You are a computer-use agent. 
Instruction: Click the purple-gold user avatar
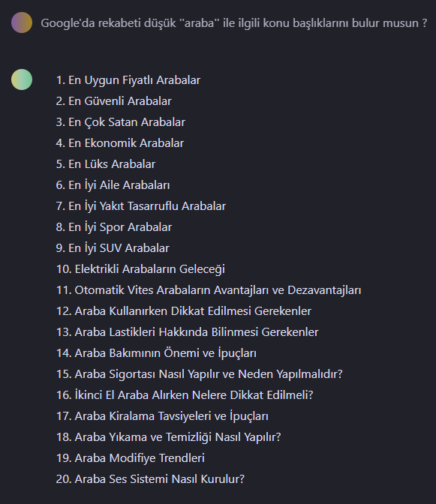click(x=22, y=22)
